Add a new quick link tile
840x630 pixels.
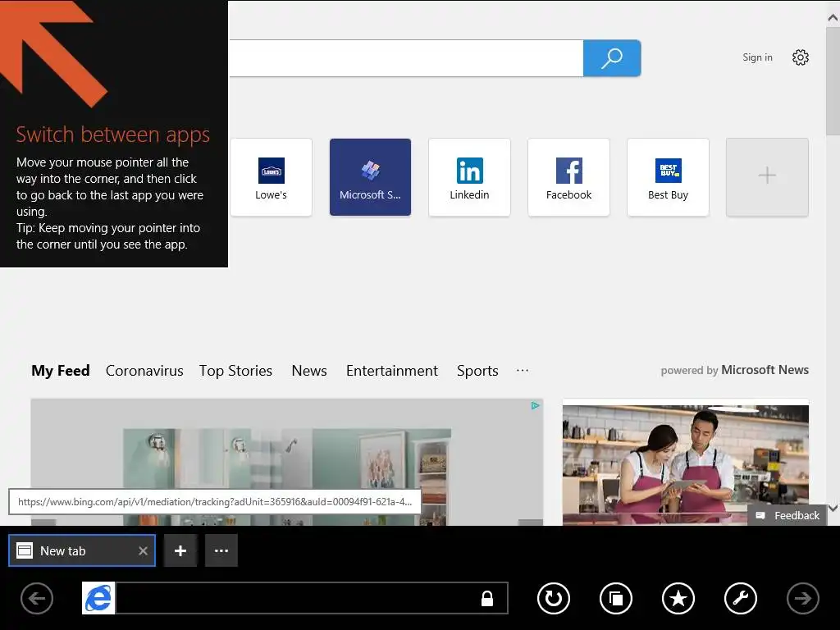click(x=767, y=177)
